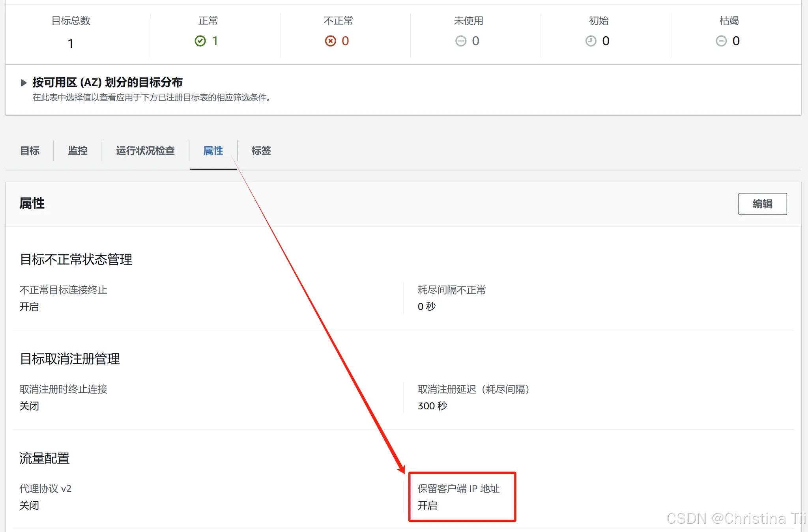808x532 pixels.
Task: Open the 运行状况检查 tab
Action: (x=145, y=151)
